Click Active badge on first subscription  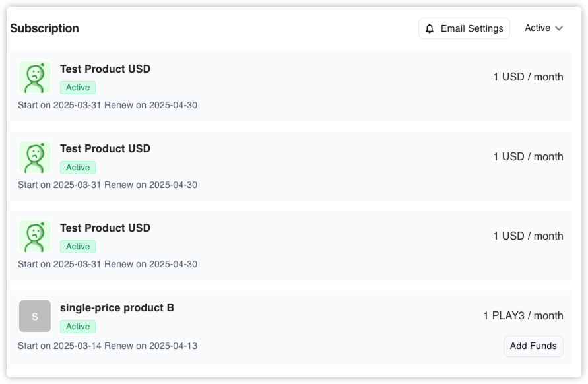pyautogui.click(x=78, y=88)
